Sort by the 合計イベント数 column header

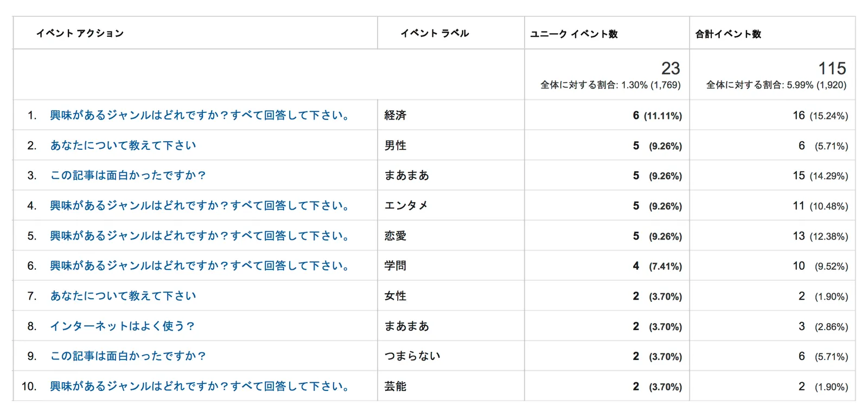728,34
